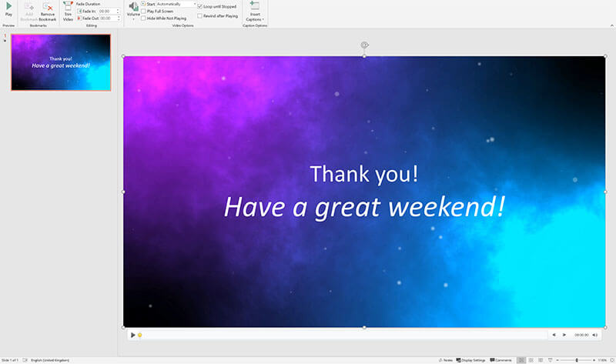
Task: Select slide 1 thumbnail in the panel
Action: coord(61,62)
